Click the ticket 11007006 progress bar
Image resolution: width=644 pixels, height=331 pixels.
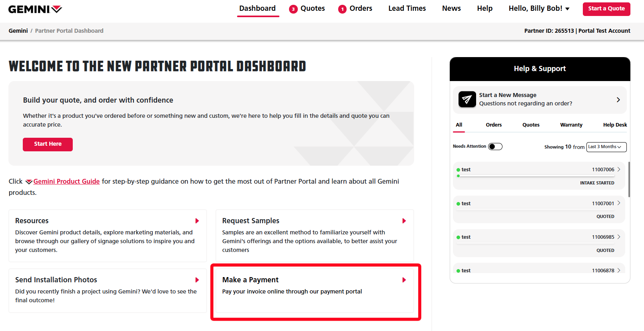pos(536,176)
